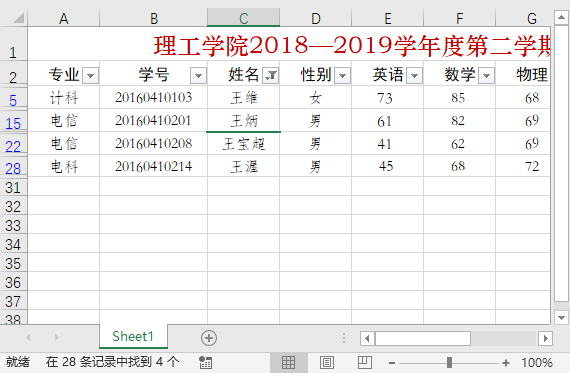
Task: Click the zoom slider handle
Action: [449, 362]
